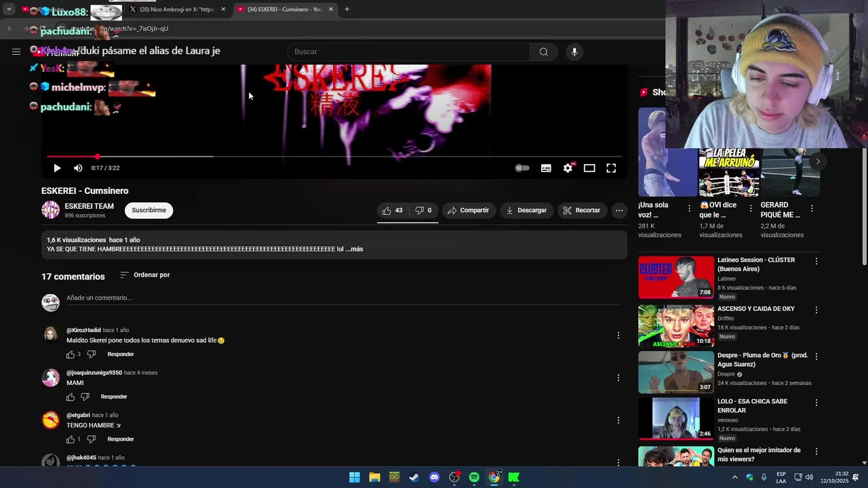This screenshot has width=868, height=488.
Task: Open Ordenar por sort dropdown
Action: (145, 275)
